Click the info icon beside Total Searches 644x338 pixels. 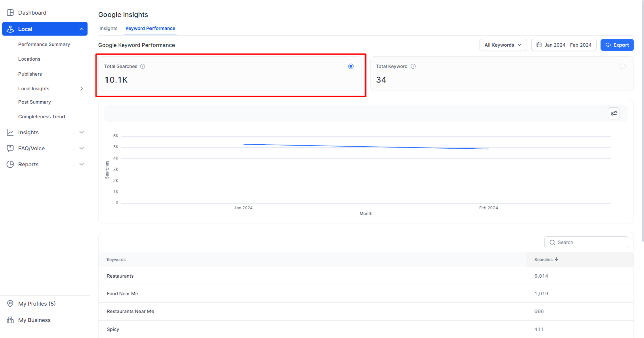click(x=143, y=66)
